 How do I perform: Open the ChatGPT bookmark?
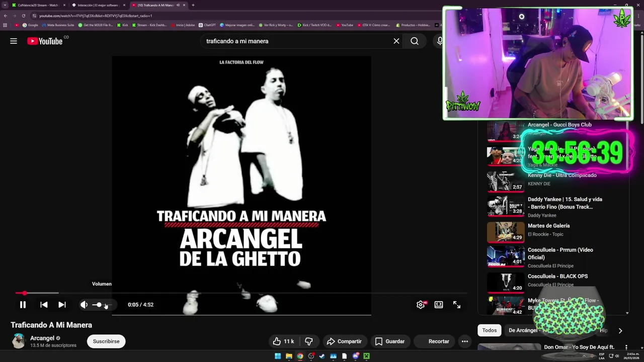(x=207, y=25)
